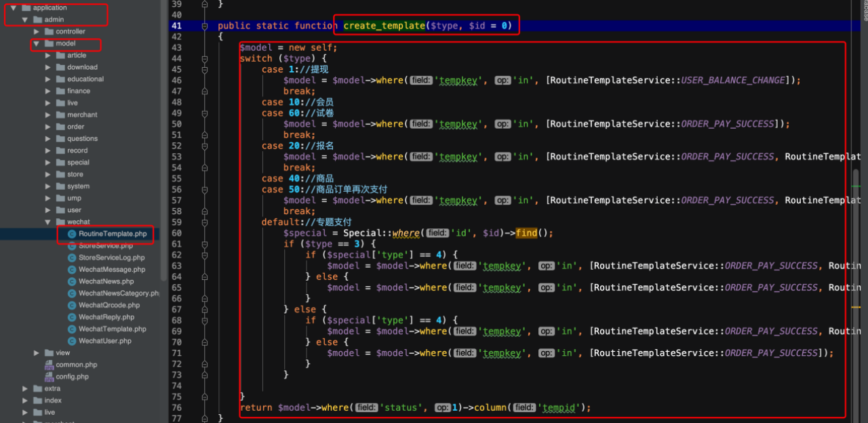Click the fold end marker at line 77

(x=205, y=418)
